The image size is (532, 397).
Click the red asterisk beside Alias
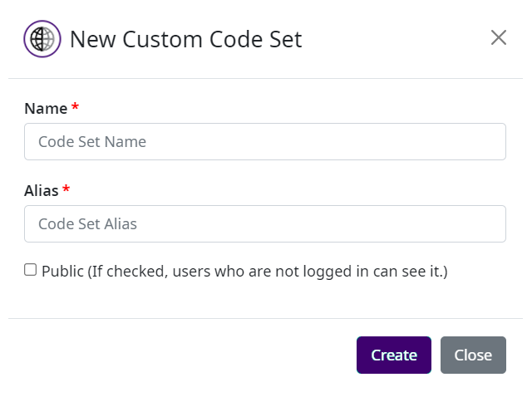click(x=66, y=189)
